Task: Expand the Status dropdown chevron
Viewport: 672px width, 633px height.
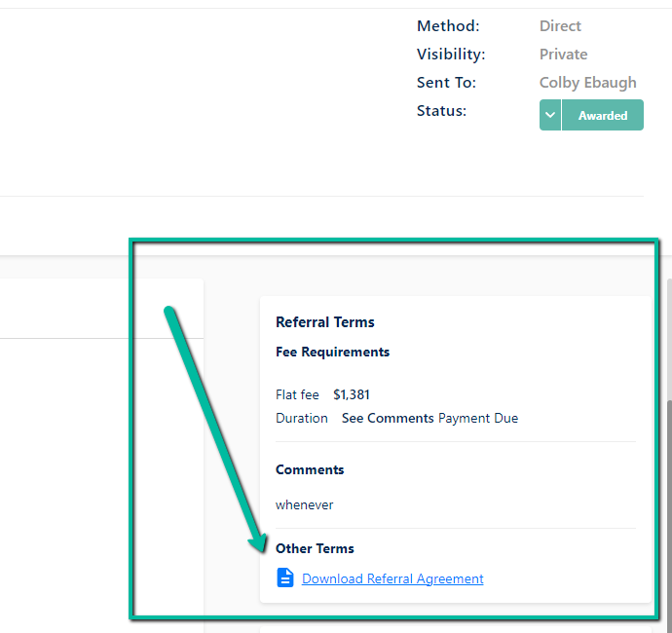Action: point(550,115)
